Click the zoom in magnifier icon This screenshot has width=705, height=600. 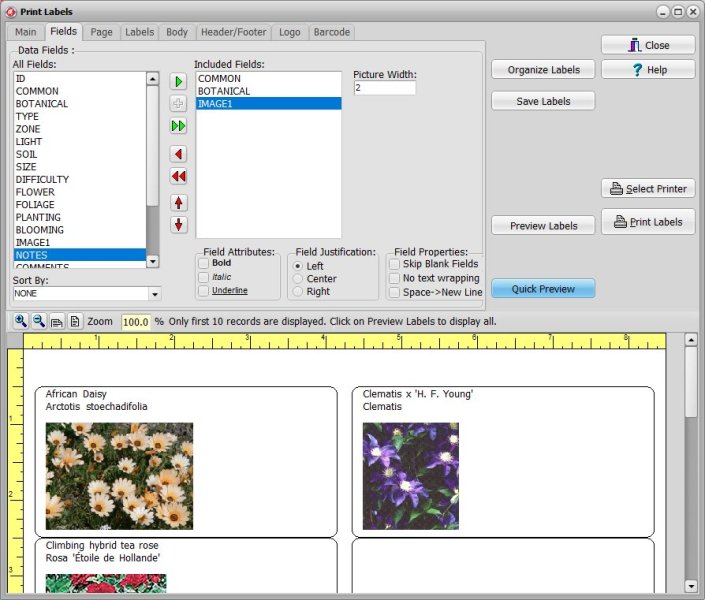click(20, 321)
